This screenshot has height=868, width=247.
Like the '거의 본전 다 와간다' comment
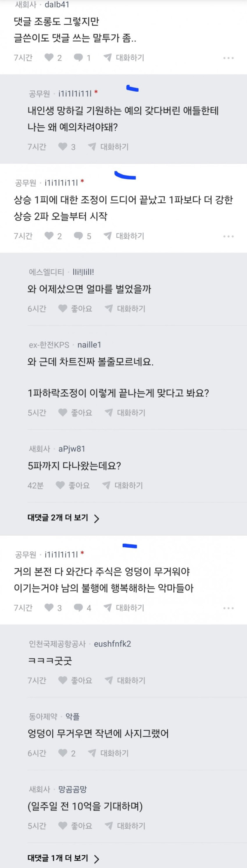tap(49, 607)
